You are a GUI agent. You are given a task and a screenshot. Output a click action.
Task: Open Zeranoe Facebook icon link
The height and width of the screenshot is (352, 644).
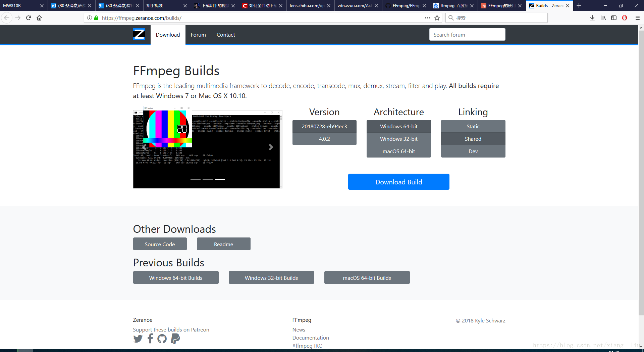click(x=150, y=339)
